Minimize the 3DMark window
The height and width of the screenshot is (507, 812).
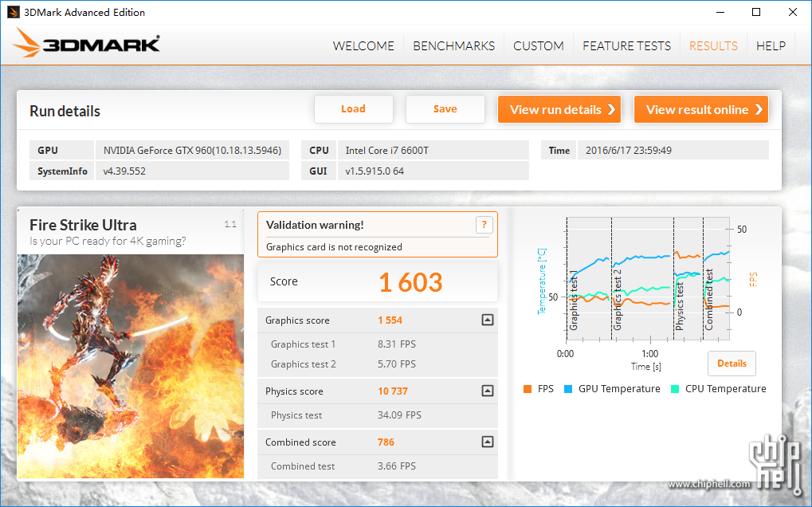tap(720, 12)
